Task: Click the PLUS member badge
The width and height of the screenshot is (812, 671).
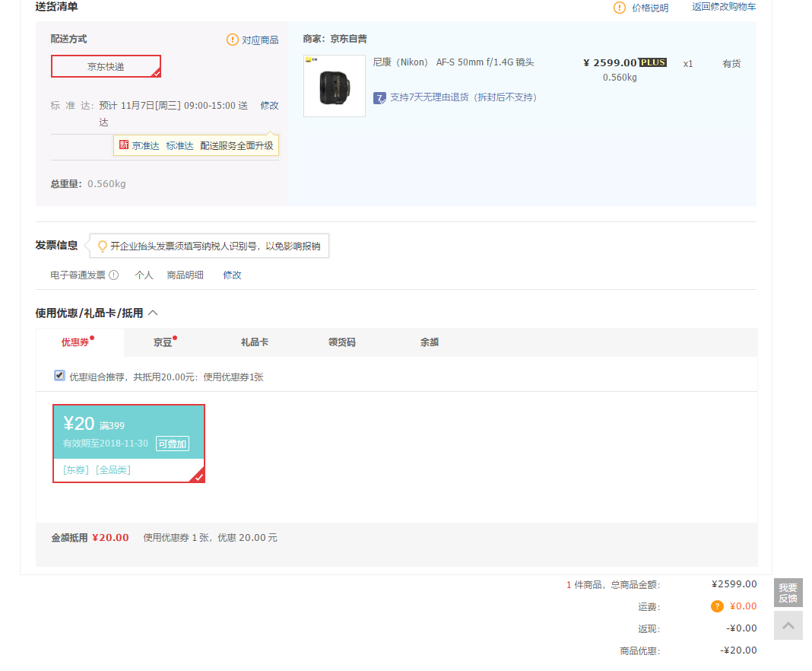Action: tap(652, 62)
